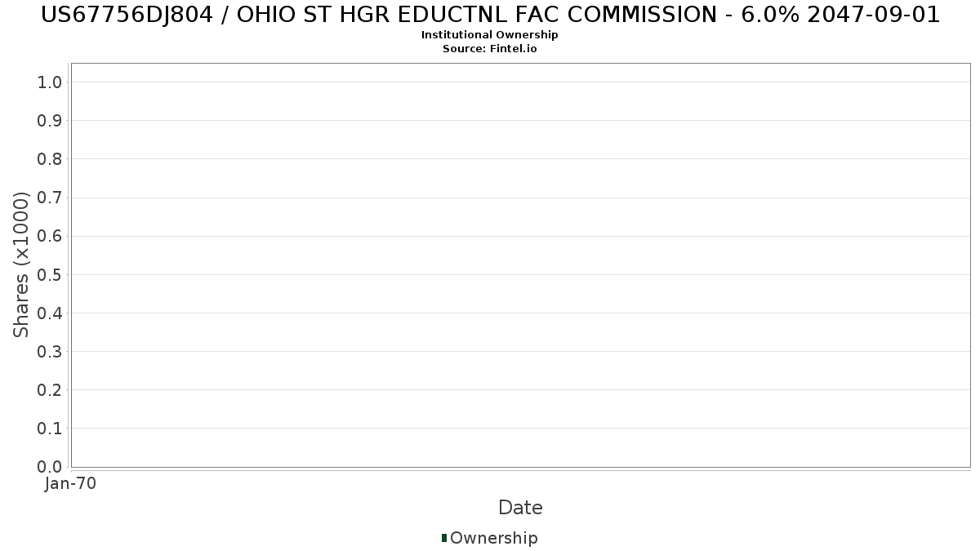The height and width of the screenshot is (551, 980).
Task: Select the 0.2 y-axis tick label
Action: tap(50, 390)
